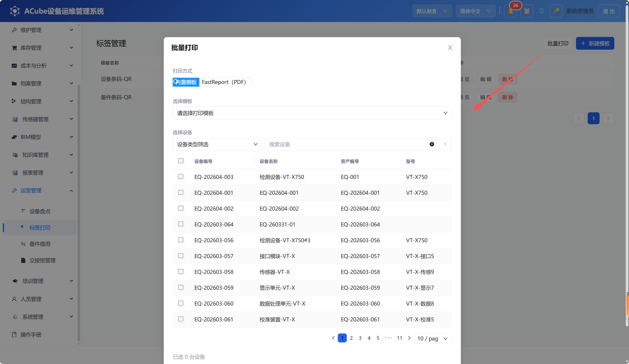Open the 10 / page size selector

tap(433, 338)
